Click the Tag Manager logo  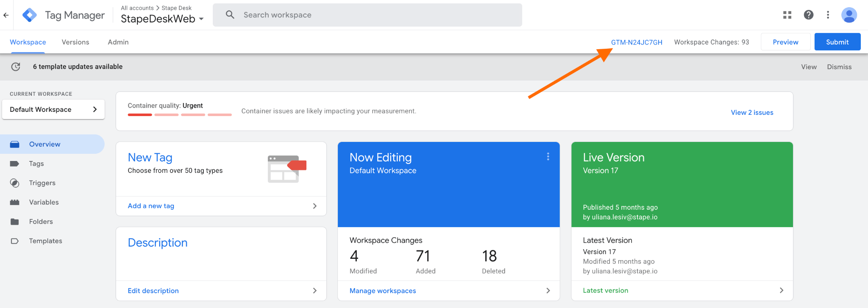tap(29, 15)
